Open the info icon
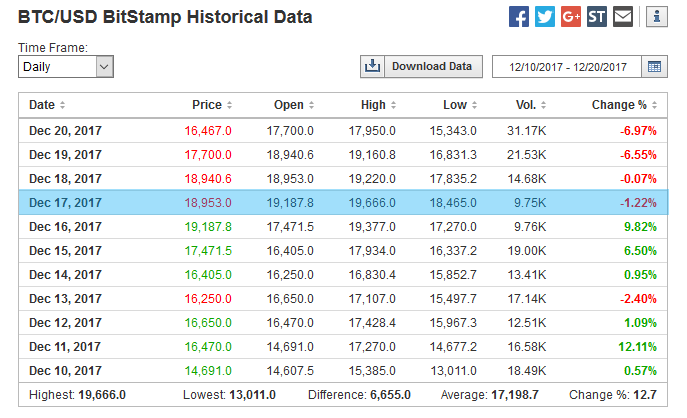Screen dimensions: 687x418 pos(657,17)
